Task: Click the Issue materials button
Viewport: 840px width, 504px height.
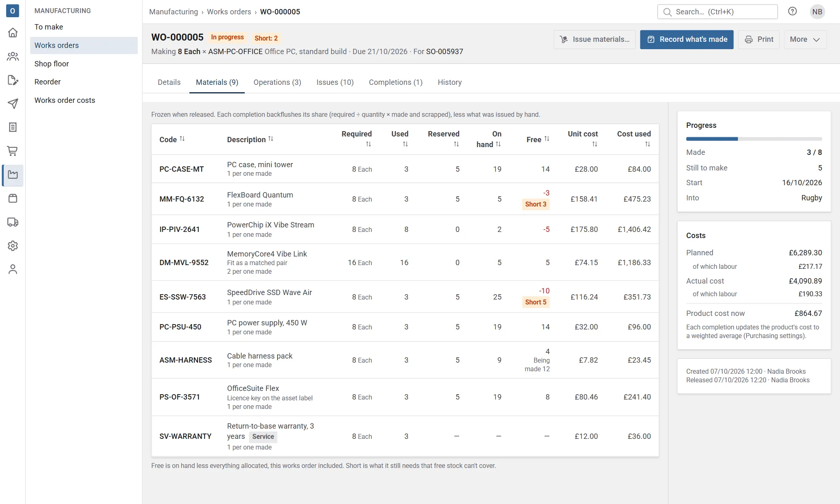Action: point(594,39)
